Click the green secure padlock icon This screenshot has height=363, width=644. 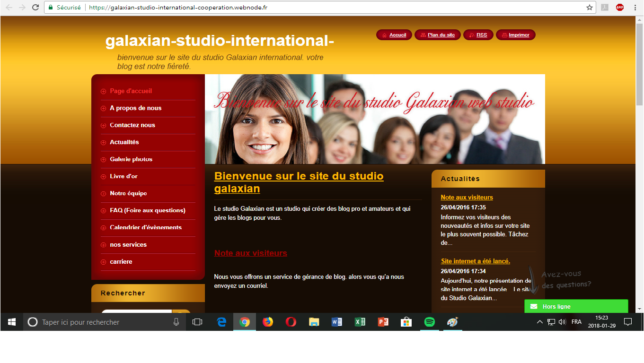click(x=51, y=8)
